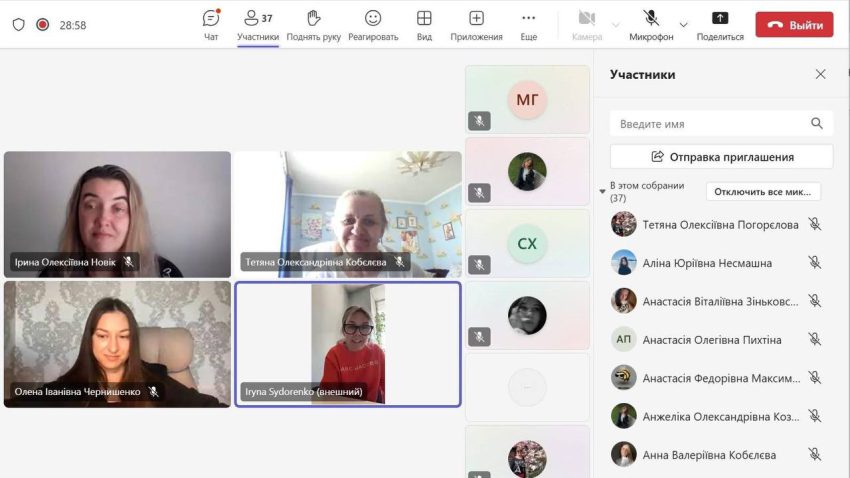Toggle the Камера camera button
850x478 pixels.
coord(587,25)
